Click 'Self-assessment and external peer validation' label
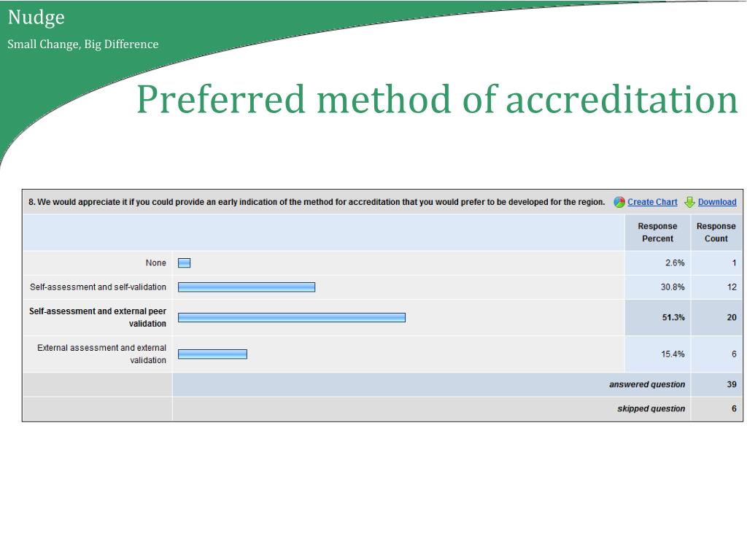Viewport: 747px width, 560px height. click(x=98, y=318)
